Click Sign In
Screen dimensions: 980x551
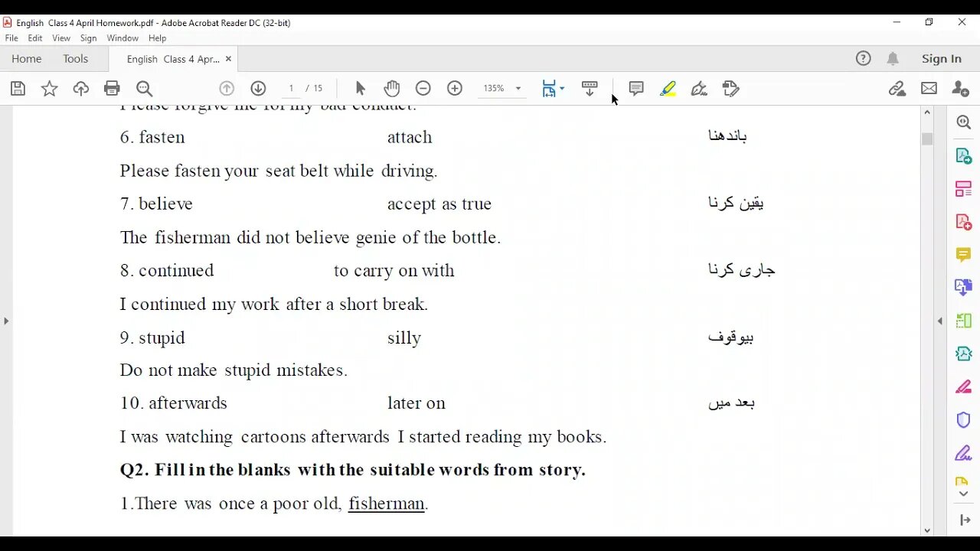[x=942, y=59]
